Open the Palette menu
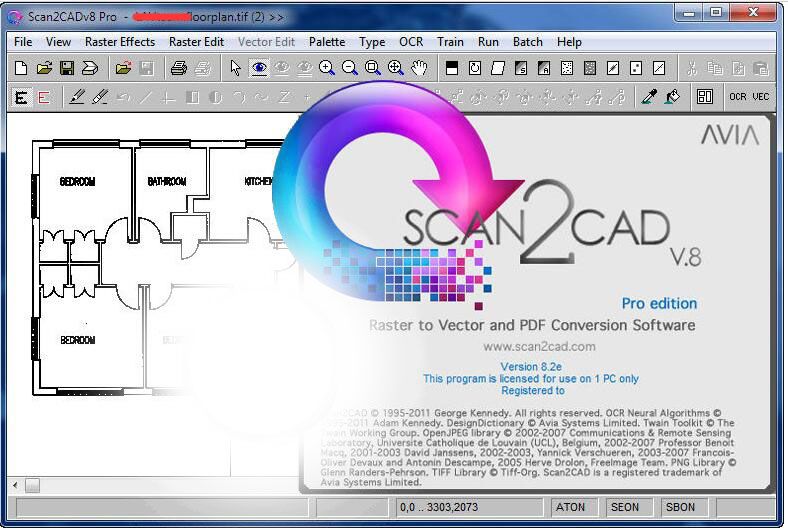Image resolution: width=788 pixels, height=529 pixels. pyautogui.click(x=327, y=42)
